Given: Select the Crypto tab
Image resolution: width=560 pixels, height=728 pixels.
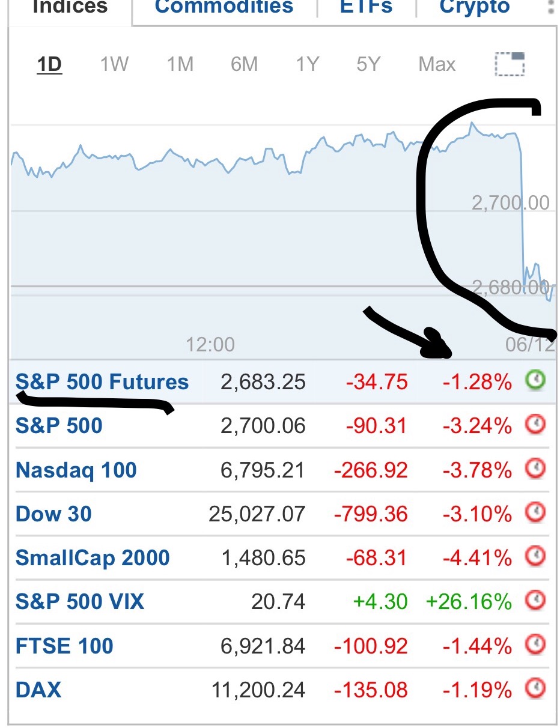Looking at the screenshot, I should click(x=475, y=7).
